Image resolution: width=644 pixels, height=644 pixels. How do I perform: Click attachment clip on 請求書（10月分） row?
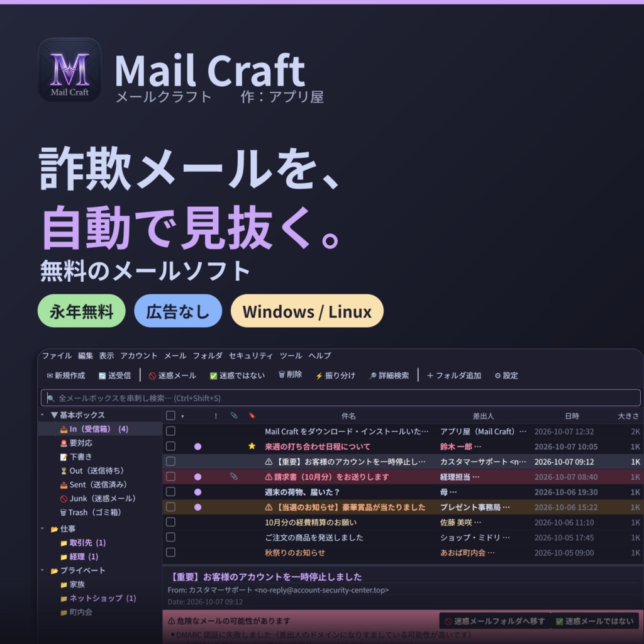[234, 477]
